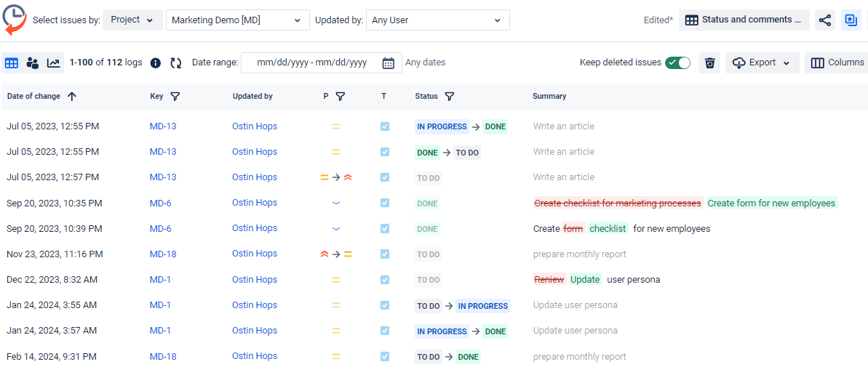Open the chart view icon
Image resolution: width=868 pixels, height=367 pixels.
pos(54,63)
